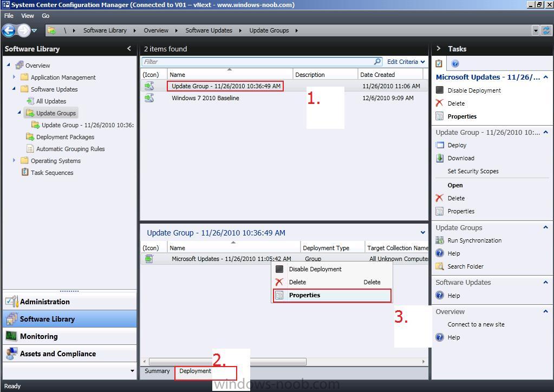Collapse the Software Updates tree node
Screen dimensions: 554x392
click(x=14, y=89)
